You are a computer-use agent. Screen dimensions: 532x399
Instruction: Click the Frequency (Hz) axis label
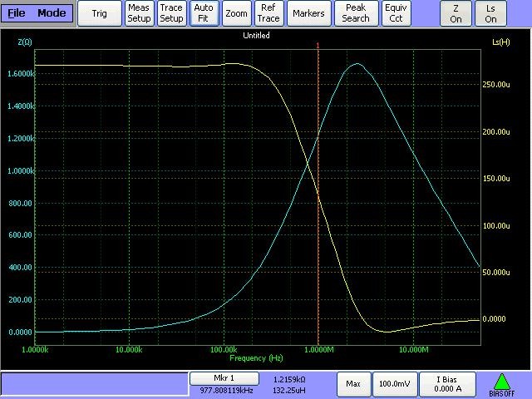(256, 358)
